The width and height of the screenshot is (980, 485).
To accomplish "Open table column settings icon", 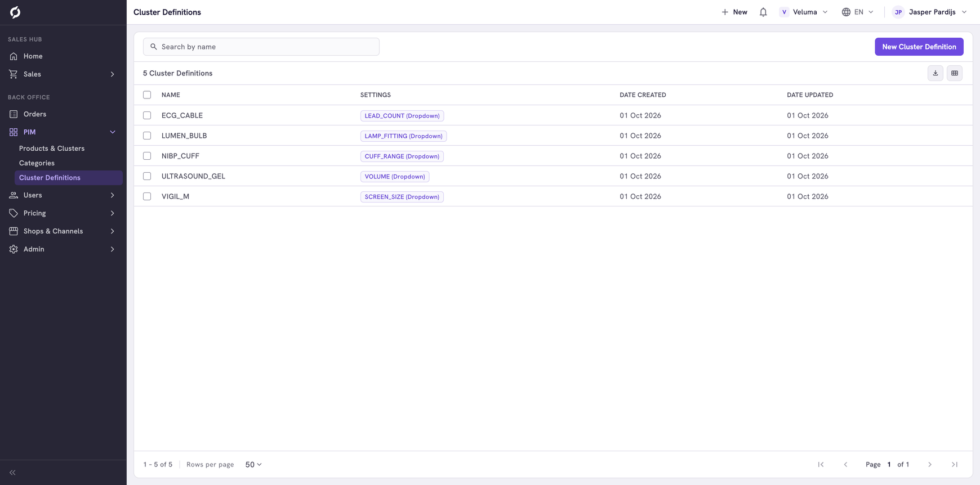I will [955, 73].
